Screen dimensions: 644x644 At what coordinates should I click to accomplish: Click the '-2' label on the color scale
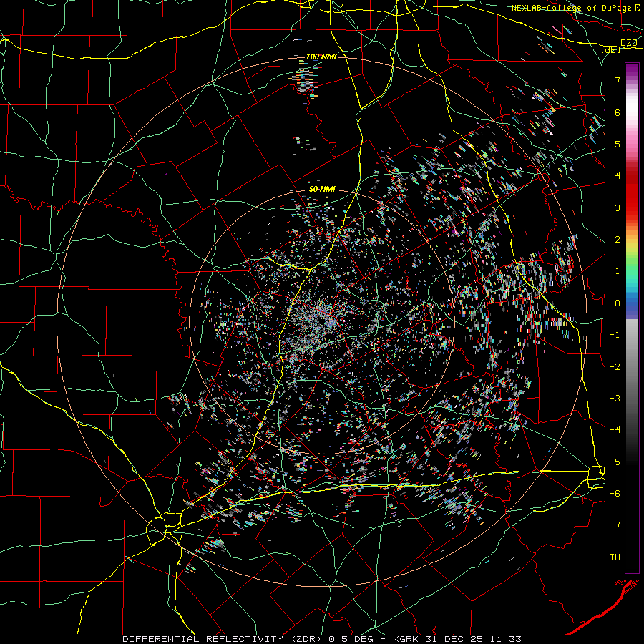[x=615, y=367]
